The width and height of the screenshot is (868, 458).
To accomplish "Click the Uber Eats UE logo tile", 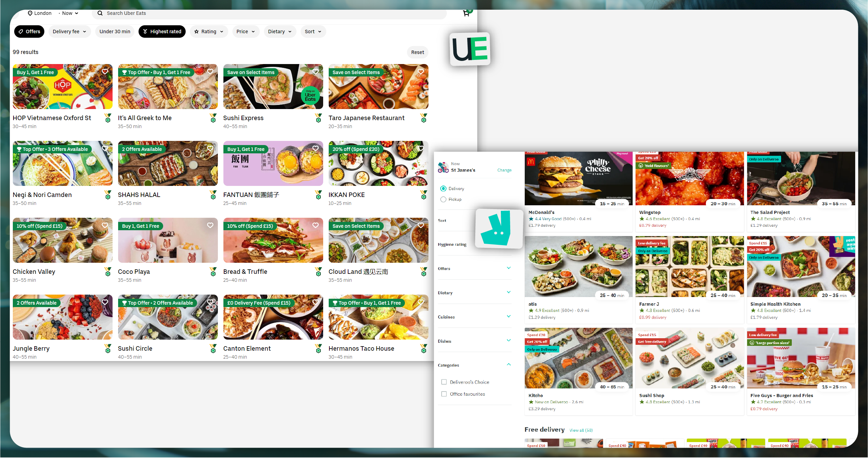I will coord(470,49).
